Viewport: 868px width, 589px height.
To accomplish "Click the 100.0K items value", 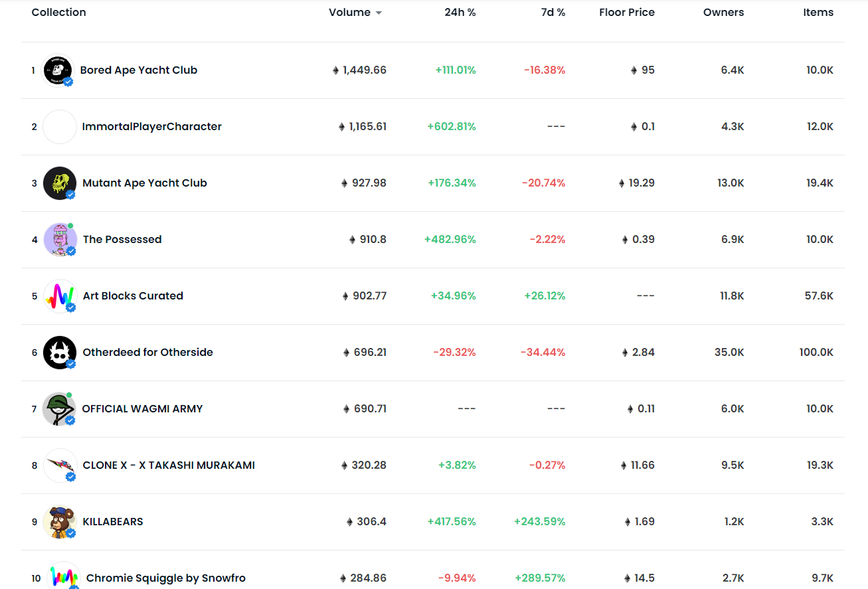I will click(x=817, y=353).
